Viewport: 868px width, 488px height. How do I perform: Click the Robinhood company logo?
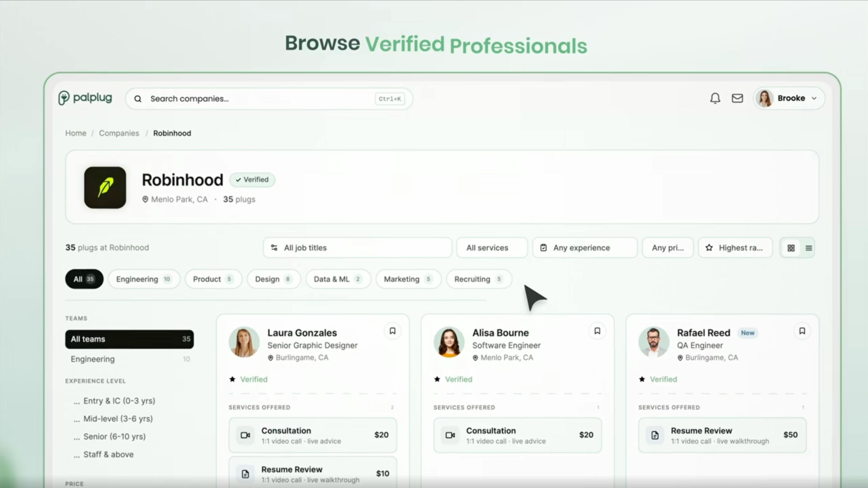[x=105, y=187]
